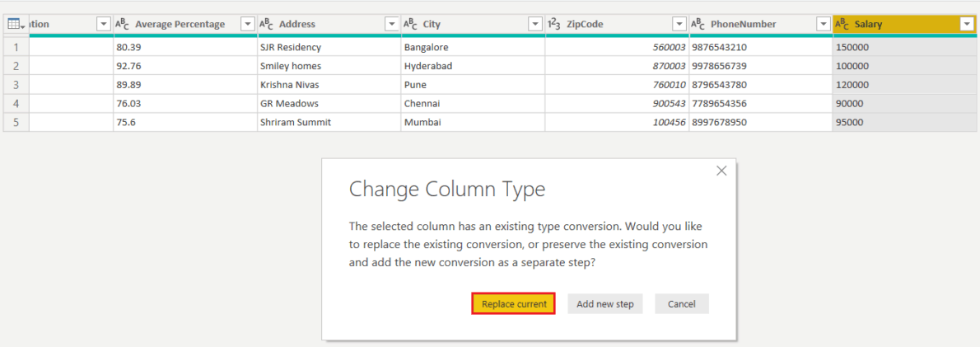
Task: Click the cell with 80.39
Action: [185, 47]
